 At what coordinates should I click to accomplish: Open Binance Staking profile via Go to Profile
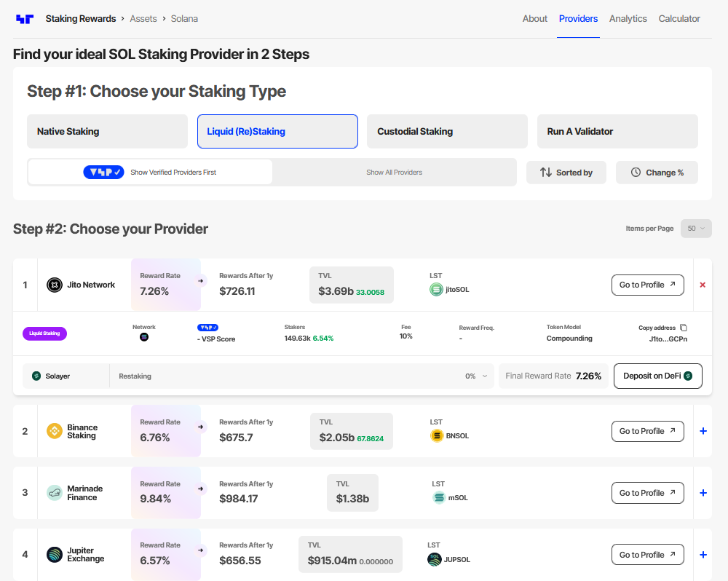(648, 431)
